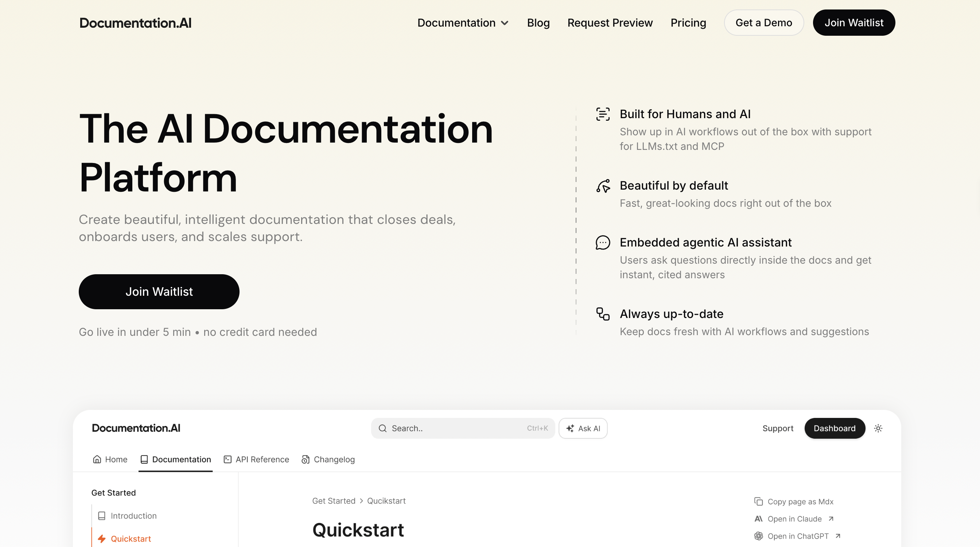Viewport: 980px width, 547px height.
Task: Click the Get Started breadcrumb
Action: [x=334, y=501]
